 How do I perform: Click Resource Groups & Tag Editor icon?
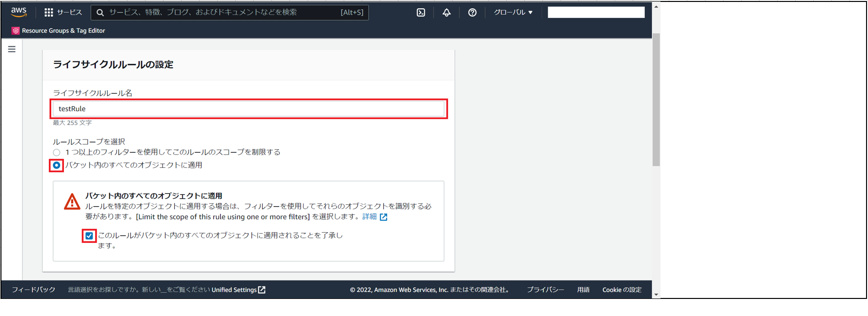16,31
